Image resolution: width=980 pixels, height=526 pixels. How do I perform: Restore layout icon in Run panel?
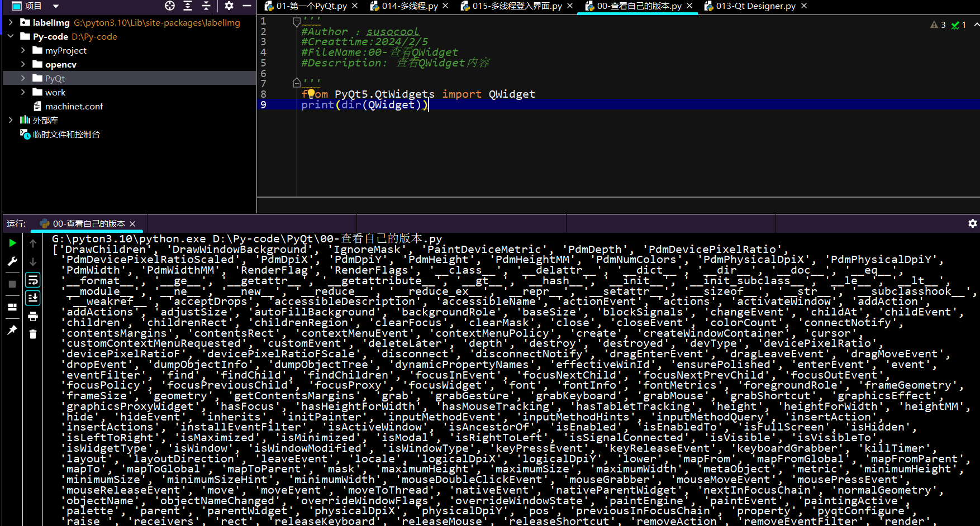[x=12, y=307]
